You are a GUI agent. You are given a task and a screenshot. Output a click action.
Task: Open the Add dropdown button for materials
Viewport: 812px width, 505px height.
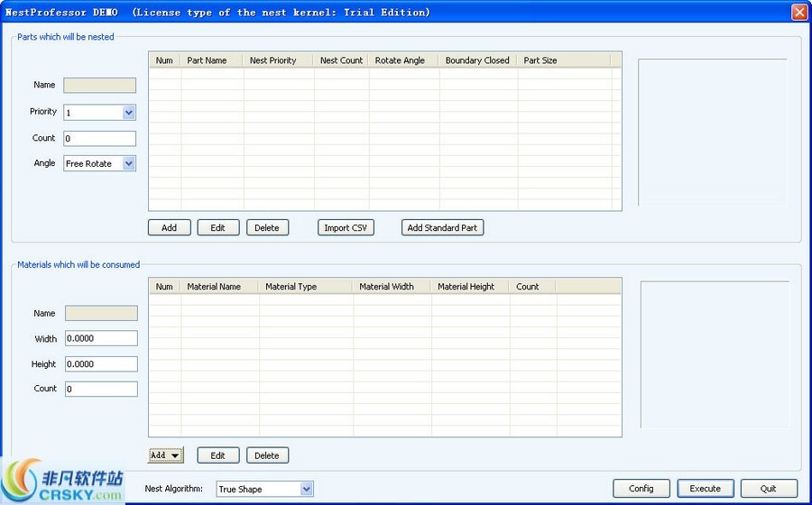(x=166, y=455)
